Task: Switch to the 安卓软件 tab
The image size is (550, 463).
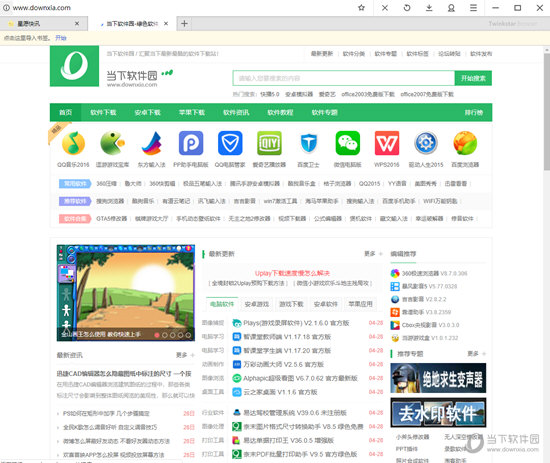Action: pos(326,304)
